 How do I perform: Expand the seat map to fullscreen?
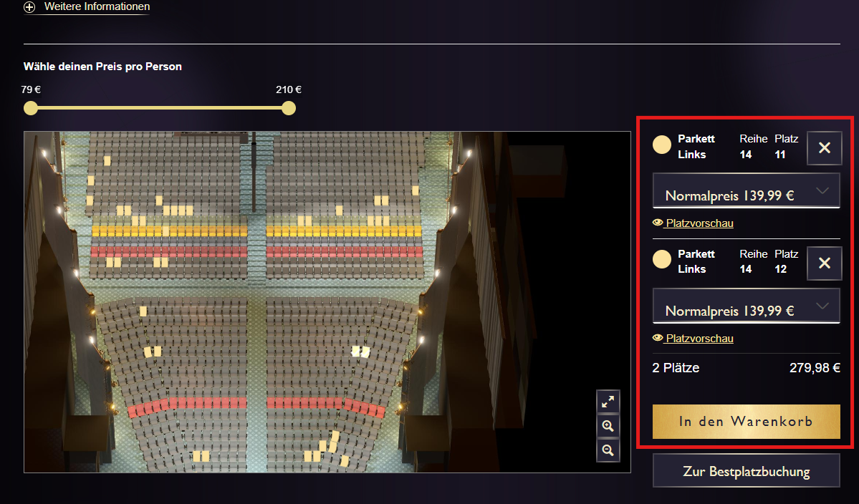point(608,402)
